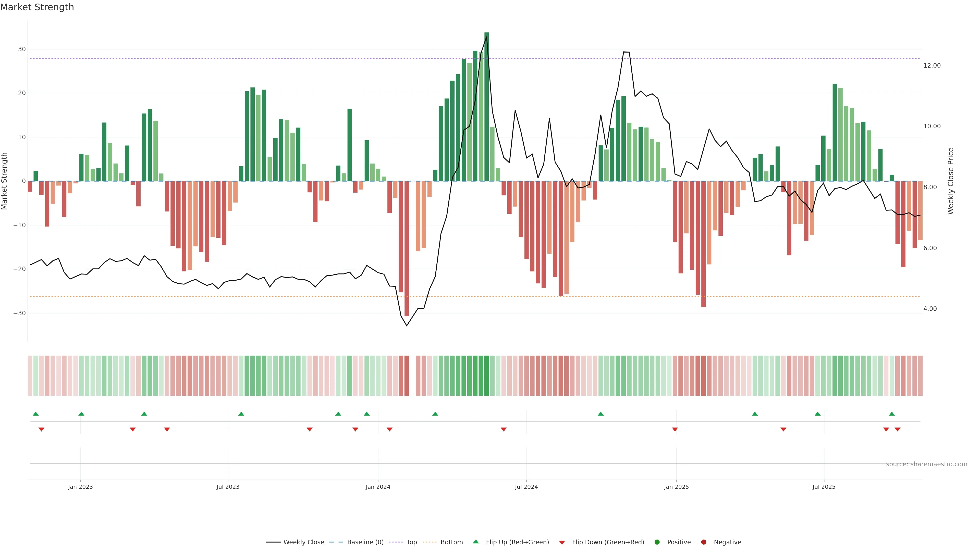Click the dark red Negative circle legend icon
The height and width of the screenshot is (551, 980).
click(703, 542)
